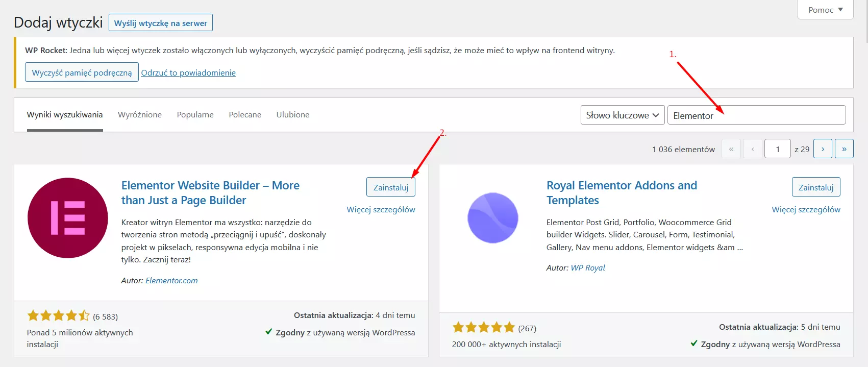Click the Royal Elementor five-star rating
The image size is (868, 367).
click(x=483, y=328)
